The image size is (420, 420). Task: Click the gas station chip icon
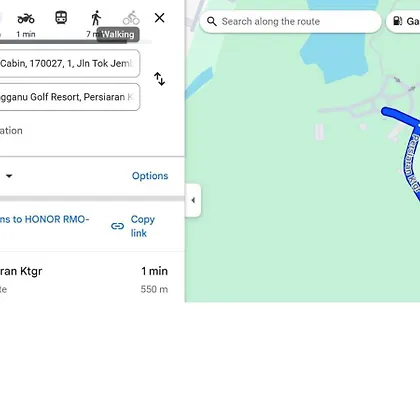(398, 21)
